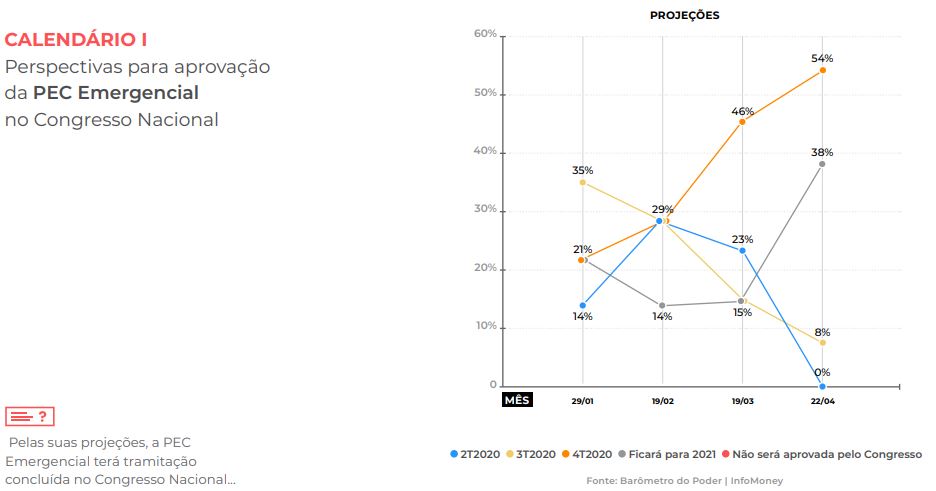Click the gray 'Ficará para 2021' legend item
This screenshot has width=936, height=491.
point(666,455)
